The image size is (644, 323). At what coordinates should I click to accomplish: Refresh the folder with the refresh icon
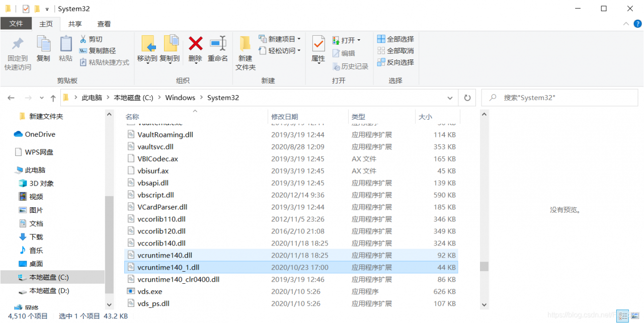click(x=467, y=97)
